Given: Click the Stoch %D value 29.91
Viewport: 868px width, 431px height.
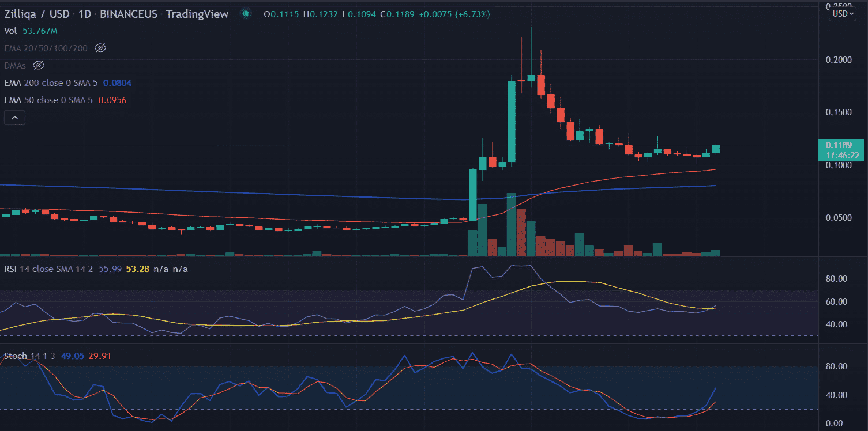Looking at the screenshot, I should click(100, 356).
